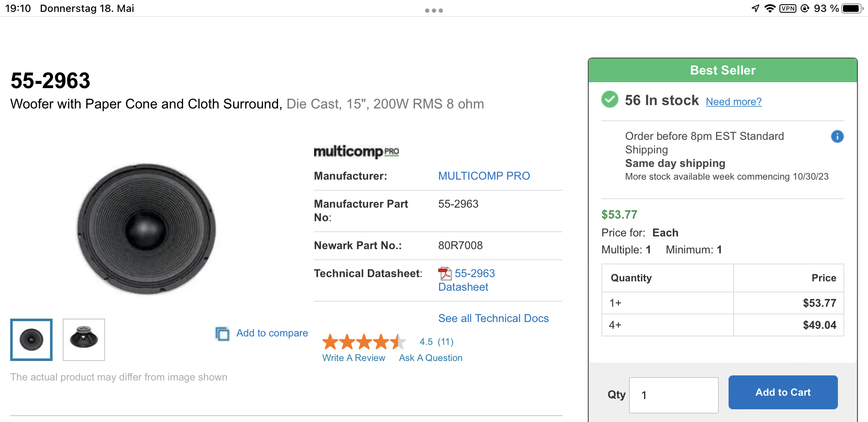Click Ask A Question link
Viewport: 868px width, 422px height.
coord(431,358)
